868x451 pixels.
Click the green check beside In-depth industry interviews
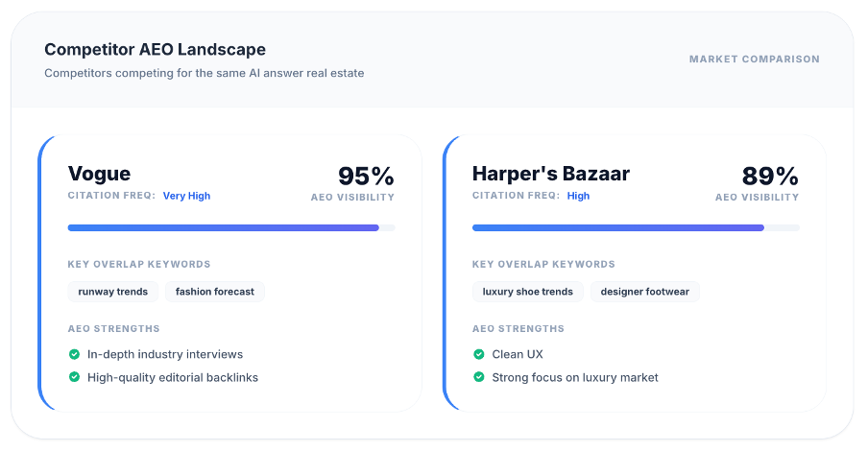(74, 354)
